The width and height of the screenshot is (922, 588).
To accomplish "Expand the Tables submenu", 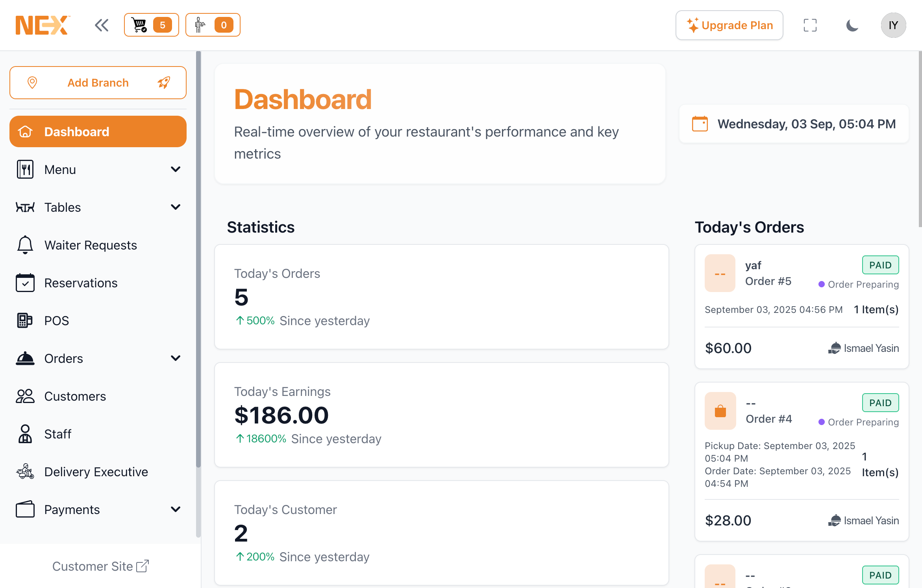I will pyautogui.click(x=176, y=207).
